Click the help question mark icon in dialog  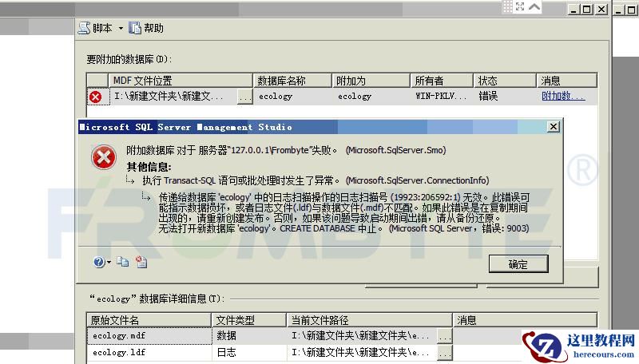click(99, 262)
